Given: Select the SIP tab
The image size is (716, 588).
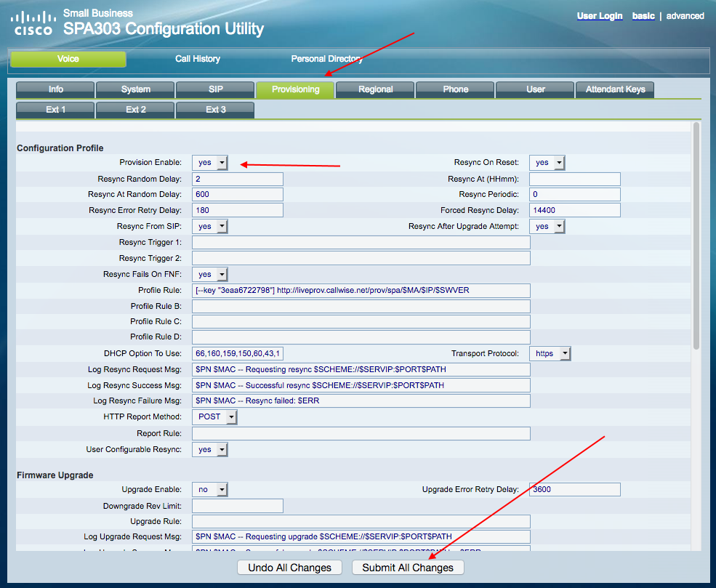Looking at the screenshot, I should pyautogui.click(x=215, y=89).
